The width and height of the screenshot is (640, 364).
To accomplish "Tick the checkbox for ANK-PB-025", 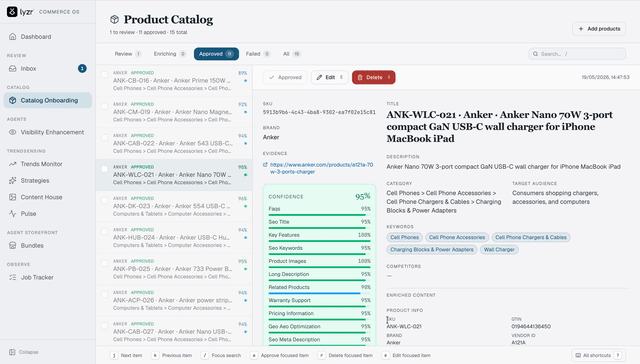I will [x=104, y=263].
